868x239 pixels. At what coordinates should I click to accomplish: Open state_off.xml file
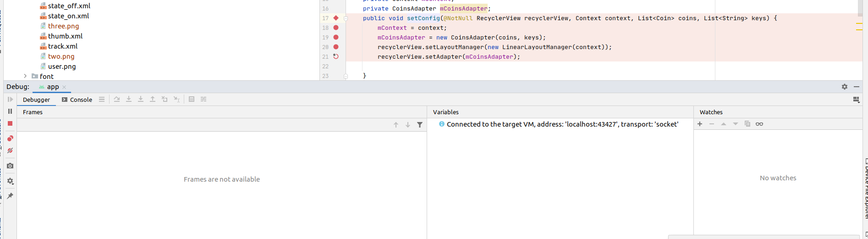[x=69, y=6]
